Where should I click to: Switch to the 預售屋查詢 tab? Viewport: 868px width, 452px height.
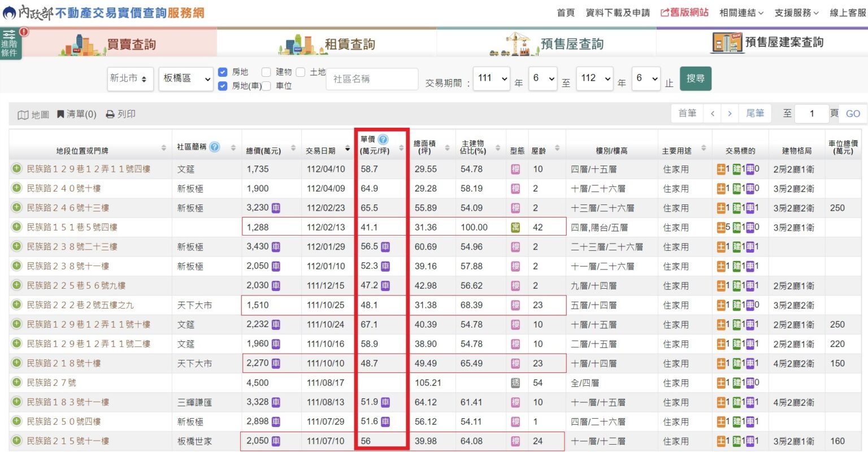[546, 44]
